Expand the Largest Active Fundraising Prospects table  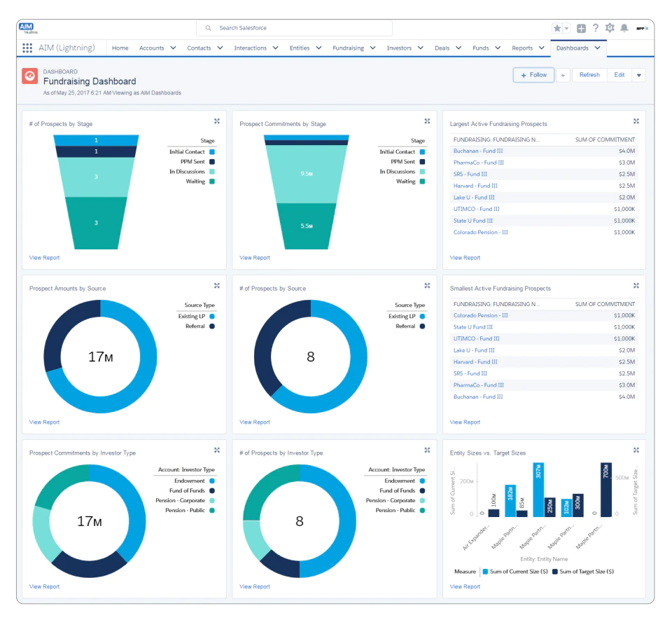coord(636,121)
